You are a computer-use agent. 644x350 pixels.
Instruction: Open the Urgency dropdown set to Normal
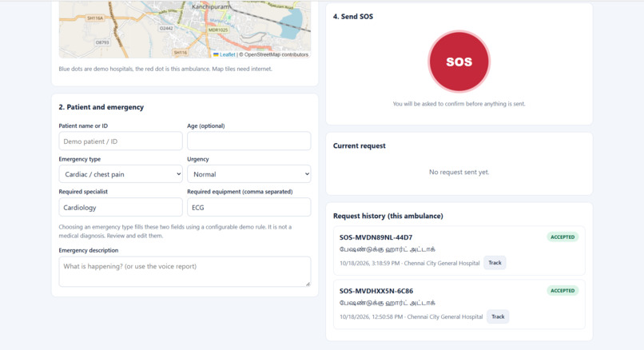pos(249,174)
